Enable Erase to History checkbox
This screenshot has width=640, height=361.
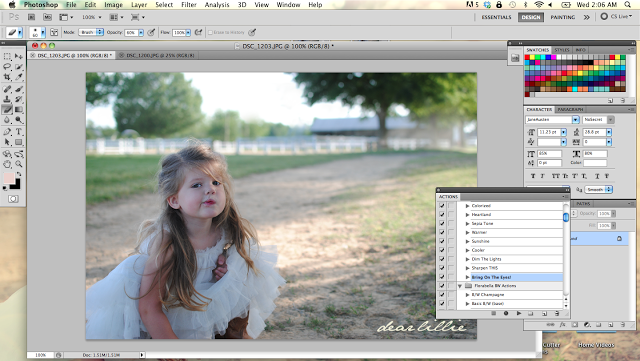coord(211,32)
